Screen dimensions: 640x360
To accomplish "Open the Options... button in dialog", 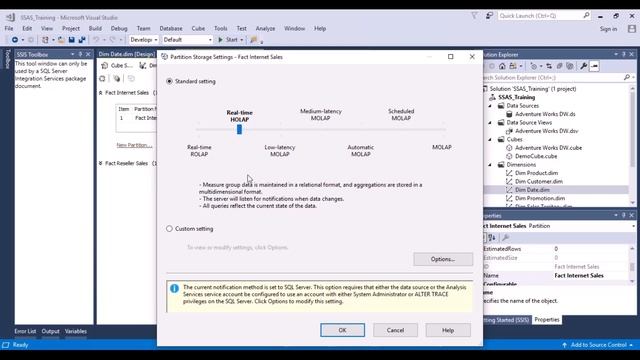I will click(x=443, y=259).
